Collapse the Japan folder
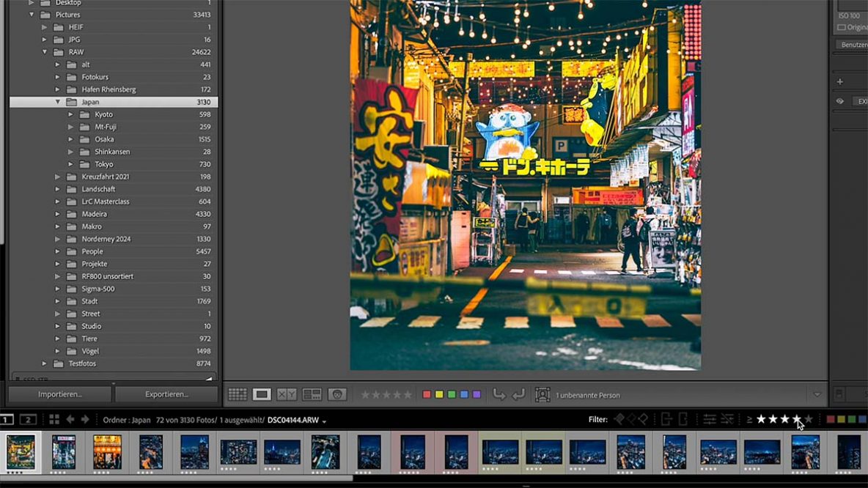 coord(59,103)
